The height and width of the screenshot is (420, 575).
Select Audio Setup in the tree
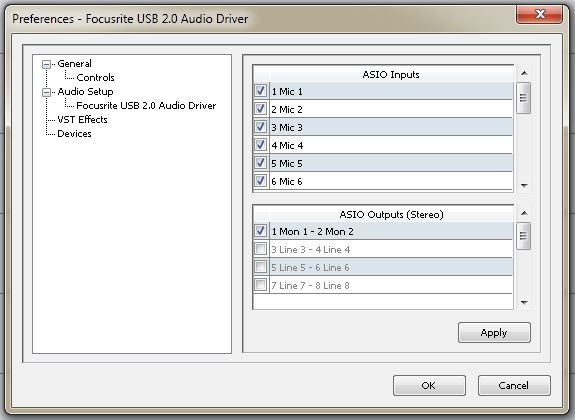[85, 91]
